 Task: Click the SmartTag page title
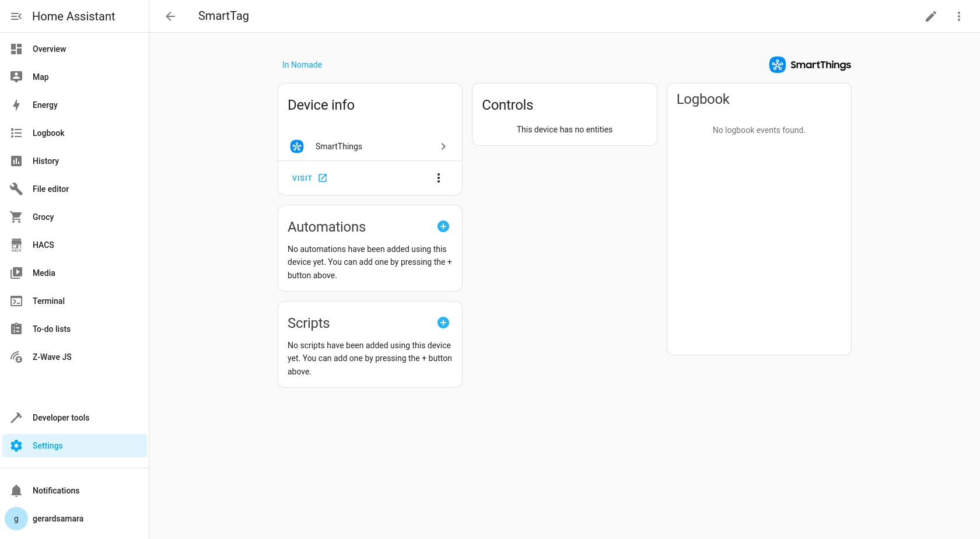pos(223,16)
